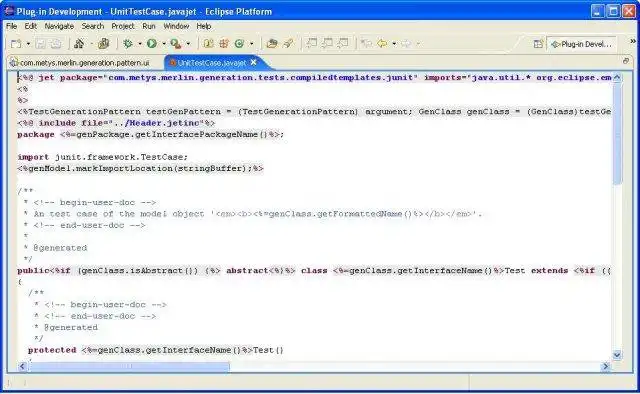Click the vertical scrollbar down arrow
This screenshot has height=394, width=640.
tap(617, 355)
